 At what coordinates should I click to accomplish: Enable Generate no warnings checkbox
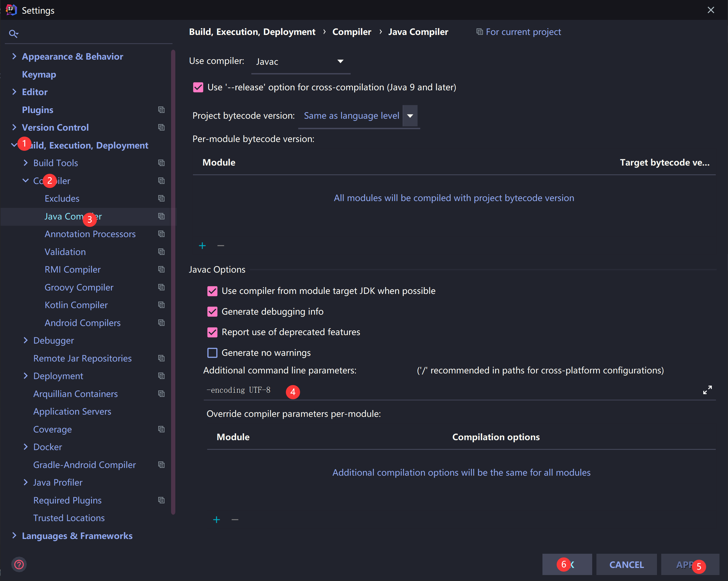tap(212, 353)
